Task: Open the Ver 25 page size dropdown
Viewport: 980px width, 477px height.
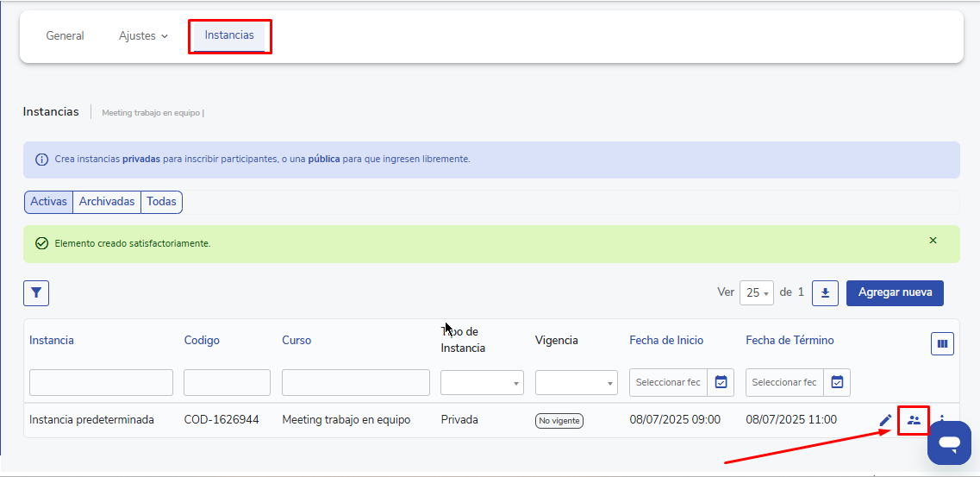Action: (757, 293)
